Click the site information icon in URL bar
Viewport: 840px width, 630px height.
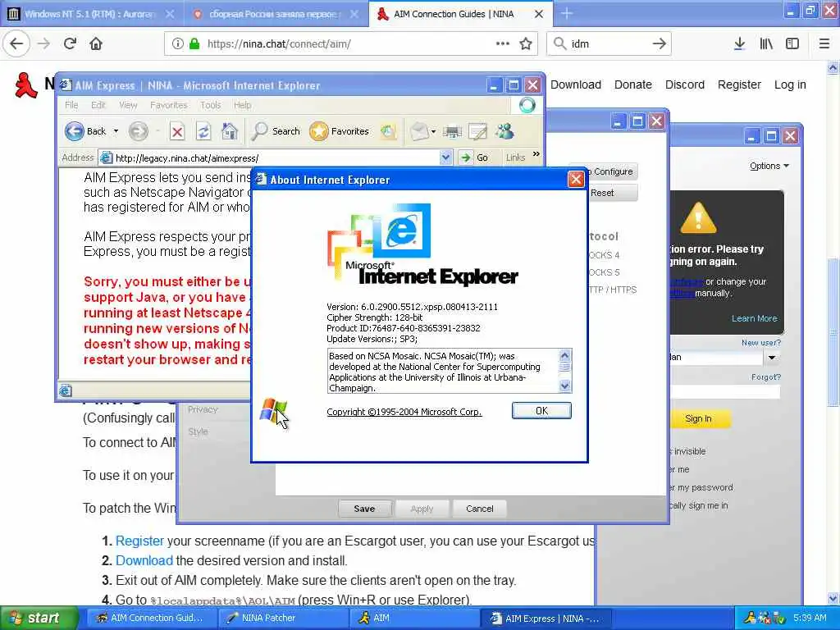[178, 44]
